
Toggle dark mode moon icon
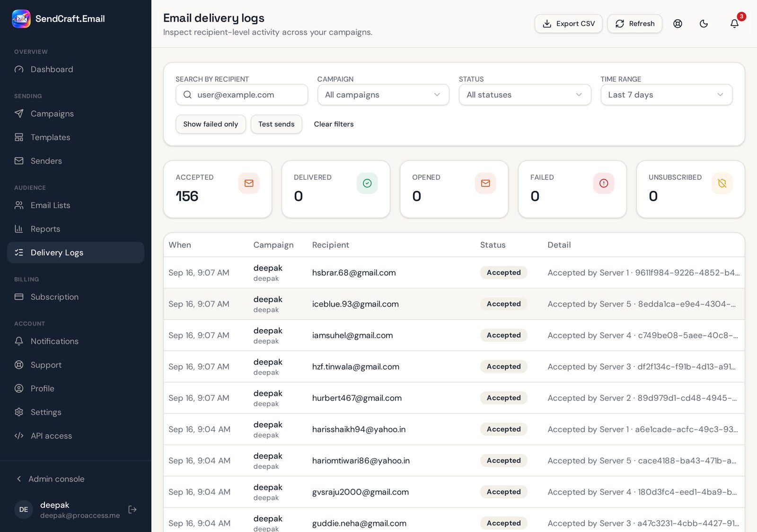point(704,24)
